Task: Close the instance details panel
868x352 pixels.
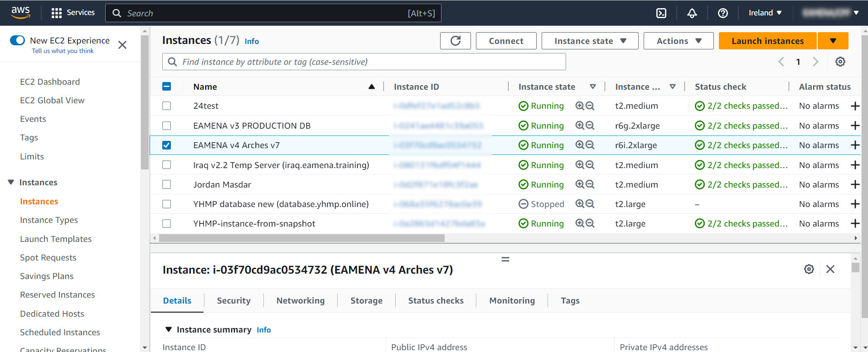Action: (830, 269)
